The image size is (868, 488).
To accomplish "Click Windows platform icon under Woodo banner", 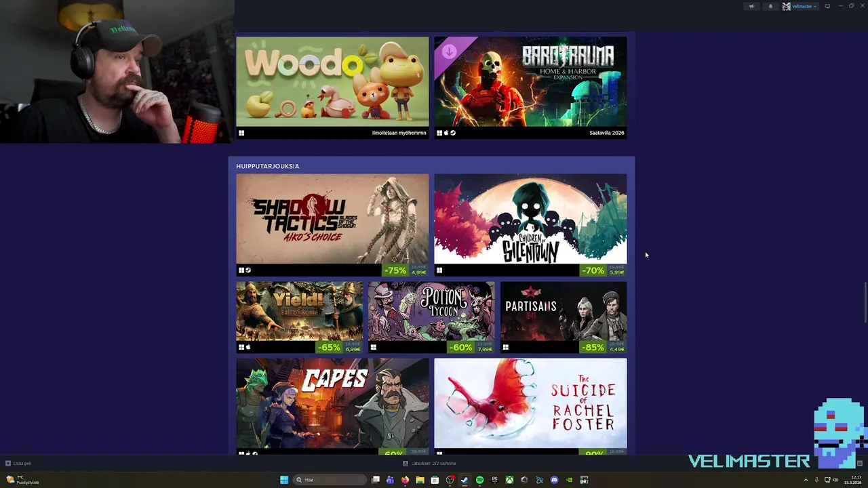I will point(241,133).
